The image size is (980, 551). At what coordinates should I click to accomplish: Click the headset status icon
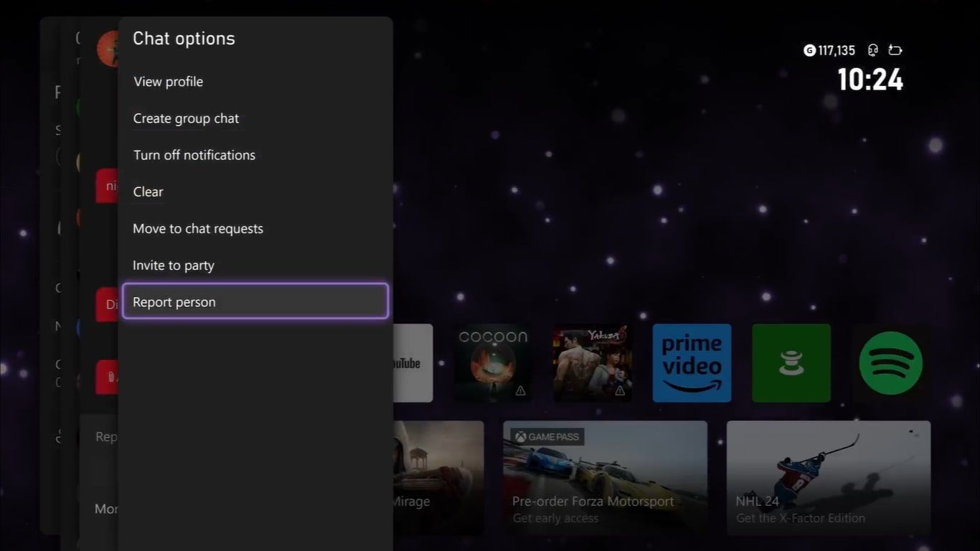click(872, 50)
